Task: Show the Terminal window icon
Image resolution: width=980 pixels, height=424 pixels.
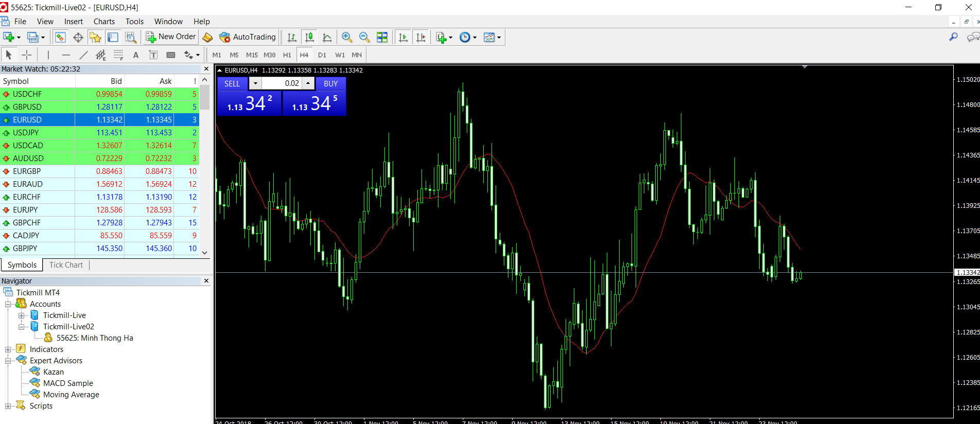Action: (113, 37)
